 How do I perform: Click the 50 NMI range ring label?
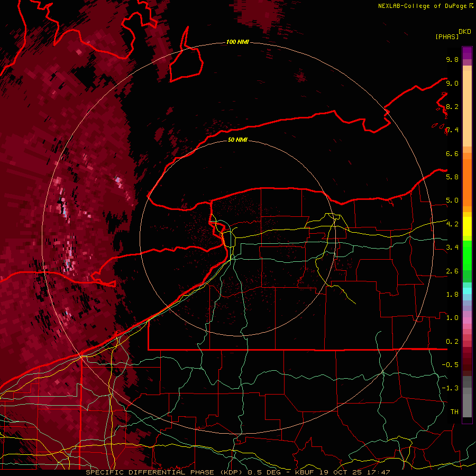(237, 140)
